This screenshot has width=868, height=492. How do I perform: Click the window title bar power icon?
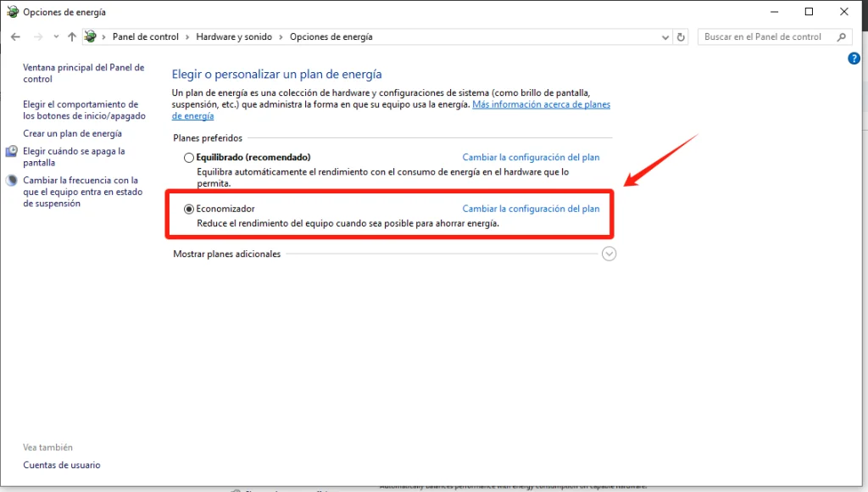pos(12,12)
